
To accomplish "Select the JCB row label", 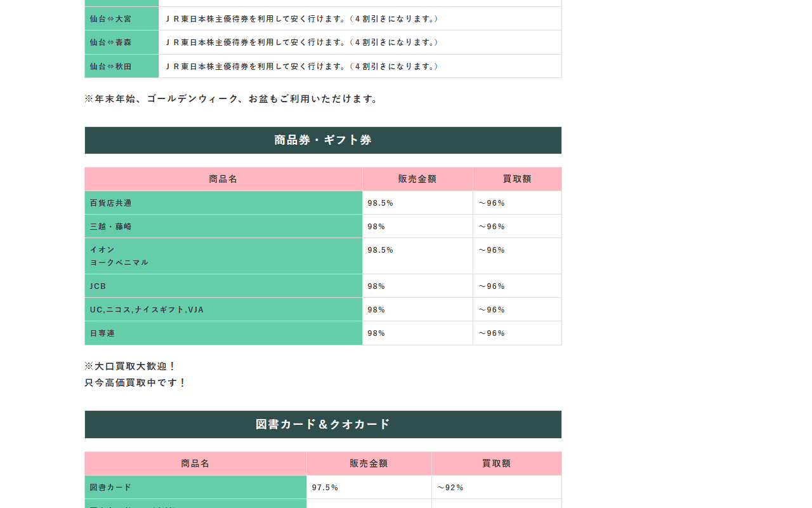I will [x=98, y=286].
